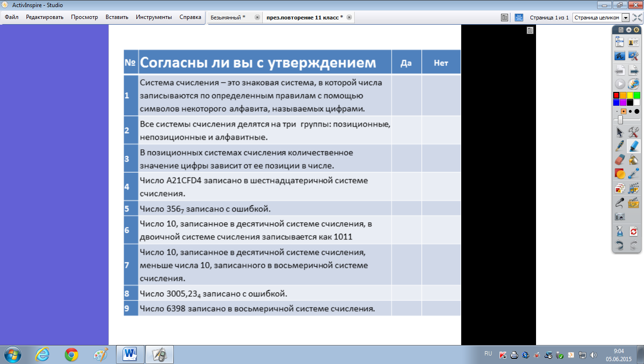Choose the blue color swatch
Image resolution: width=644 pixels, height=364 pixels.
click(x=616, y=102)
